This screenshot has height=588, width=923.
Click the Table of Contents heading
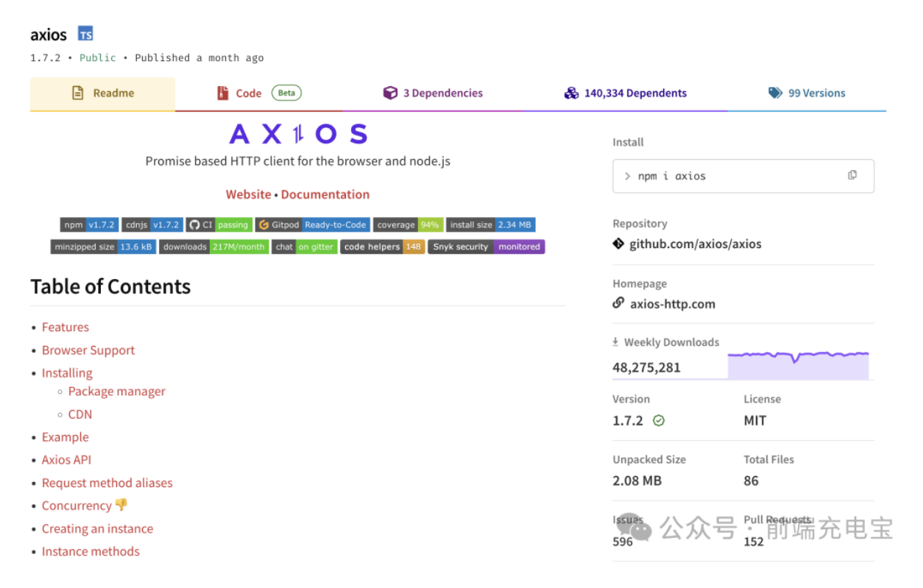[110, 286]
